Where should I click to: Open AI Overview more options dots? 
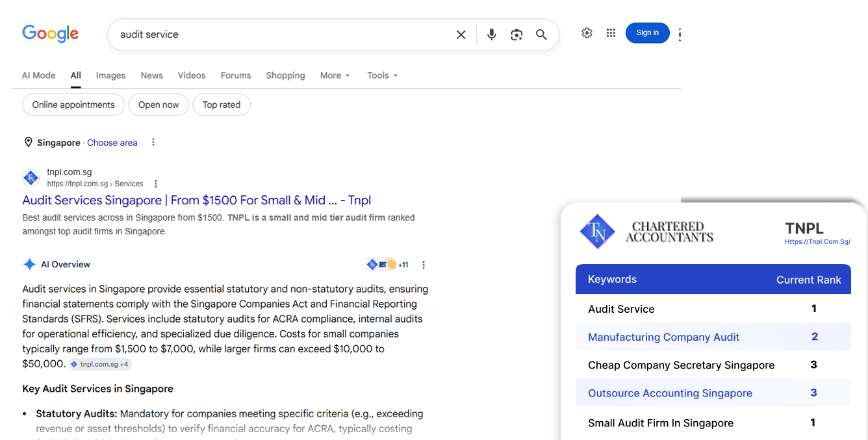[424, 265]
